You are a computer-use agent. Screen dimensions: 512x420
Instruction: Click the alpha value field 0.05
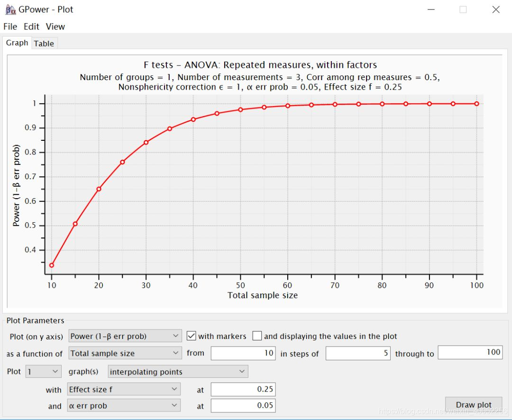pos(243,405)
